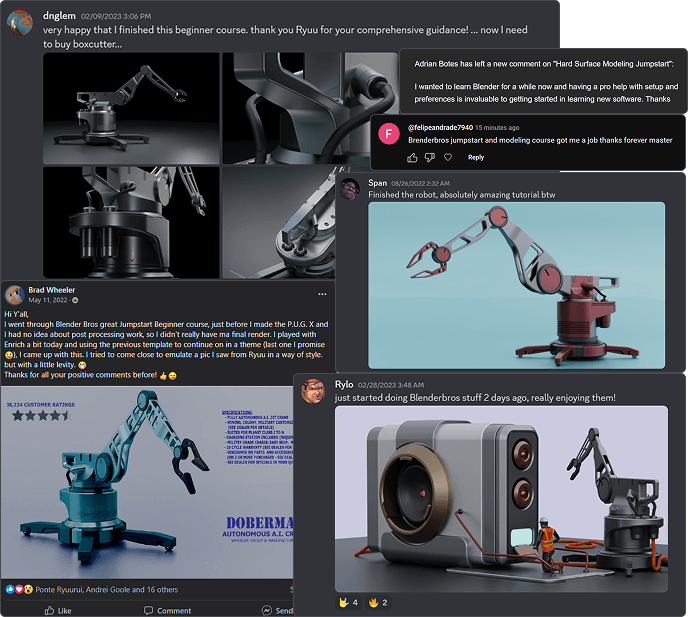This screenshot has width=688, height=617.
Task: Like Brad Wheeler's post
Action: (x=58, y=610)
